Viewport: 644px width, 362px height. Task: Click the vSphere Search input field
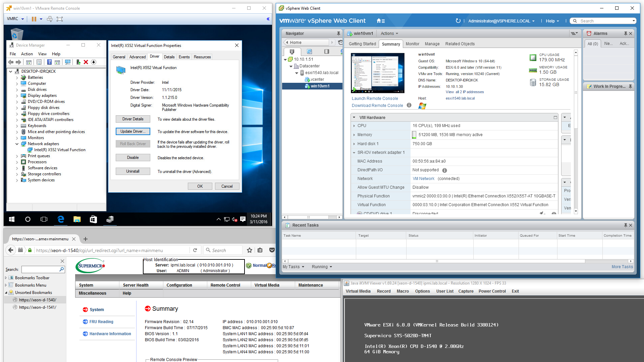tap(606, 21)
